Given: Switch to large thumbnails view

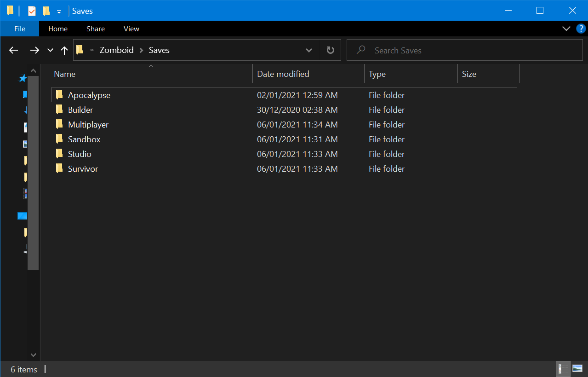Looking at the screenshot, I should [x=577, y=369].
